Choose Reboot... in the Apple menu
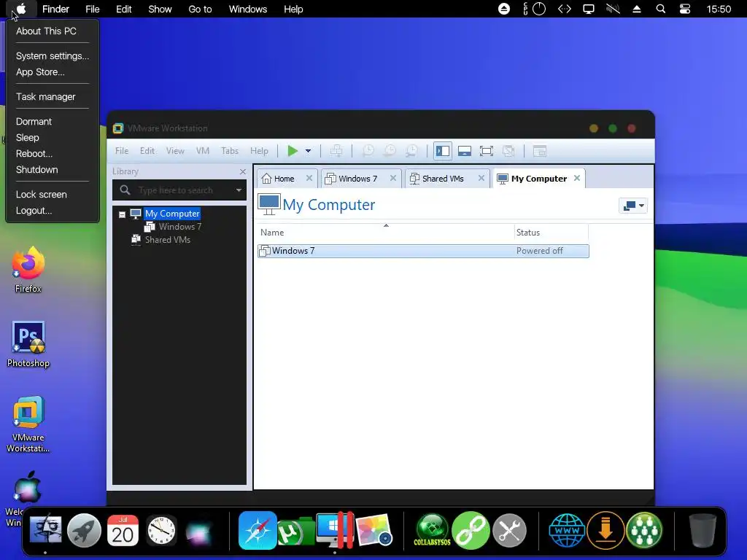The width and height of the screenshot is (747, 560). pyautogui.click(x=34, y=154)
